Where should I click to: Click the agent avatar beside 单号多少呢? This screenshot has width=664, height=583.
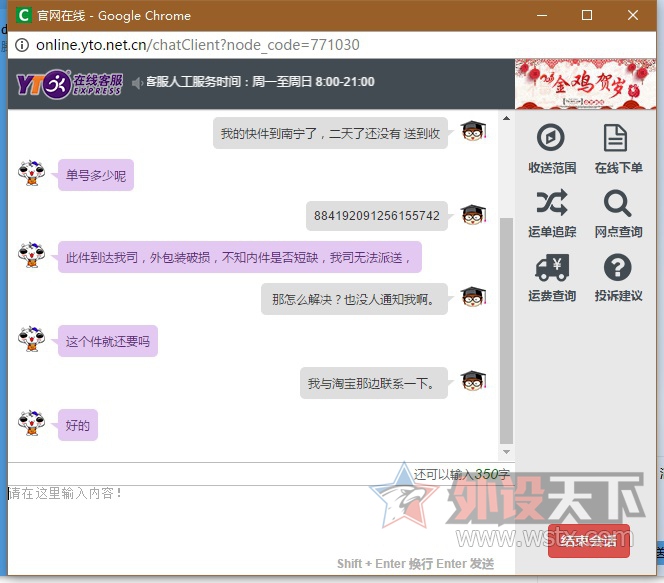coord(33,173)
